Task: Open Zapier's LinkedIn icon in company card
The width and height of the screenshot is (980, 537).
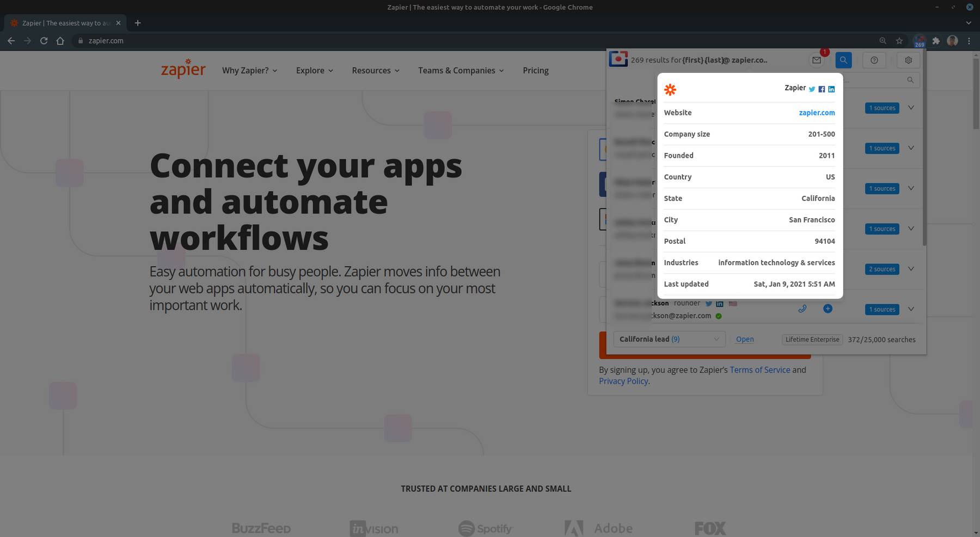Action: [x=831, y=89]
